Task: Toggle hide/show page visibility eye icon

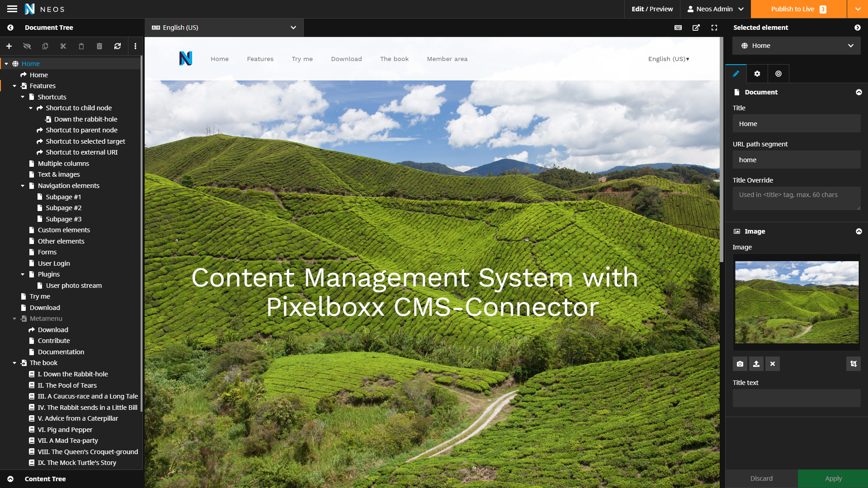Action: coord(27,46)
